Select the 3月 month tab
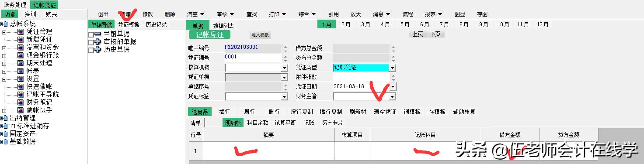This screenshot has height=164, width=644. (366, 25)
